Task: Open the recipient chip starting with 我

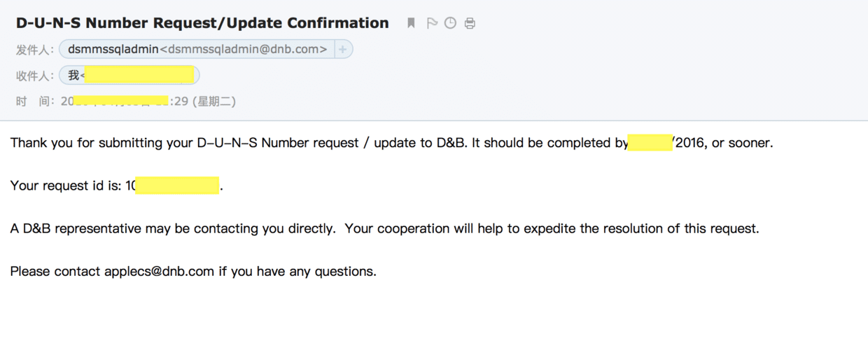Action: click(129, 75)
